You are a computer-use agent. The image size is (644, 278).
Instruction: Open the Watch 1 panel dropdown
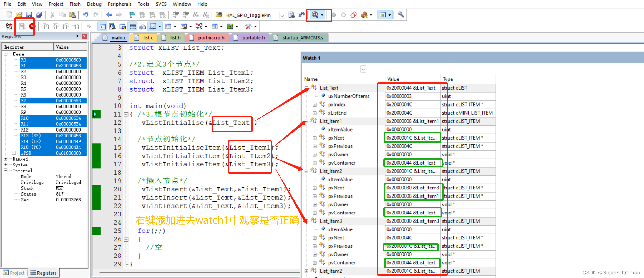tap(363, 69)
